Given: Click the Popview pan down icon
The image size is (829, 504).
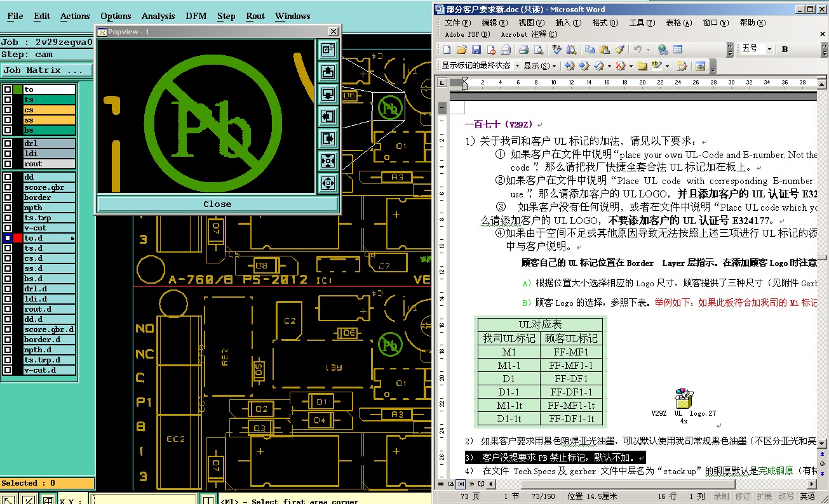Looking at the screenshot, I should click(328, 95).
